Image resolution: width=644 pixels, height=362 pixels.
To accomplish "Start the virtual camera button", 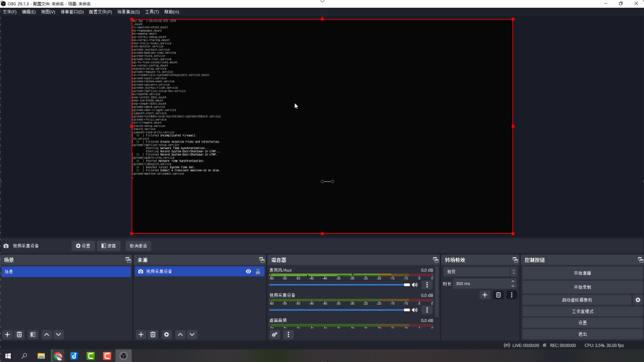I will click(x=577, y=300).
